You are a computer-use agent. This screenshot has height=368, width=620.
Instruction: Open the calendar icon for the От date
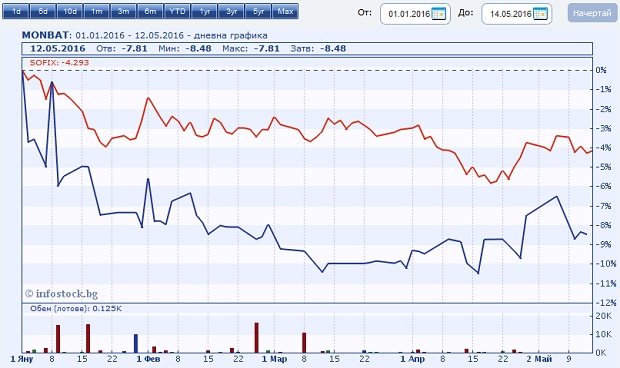point(438,14)
